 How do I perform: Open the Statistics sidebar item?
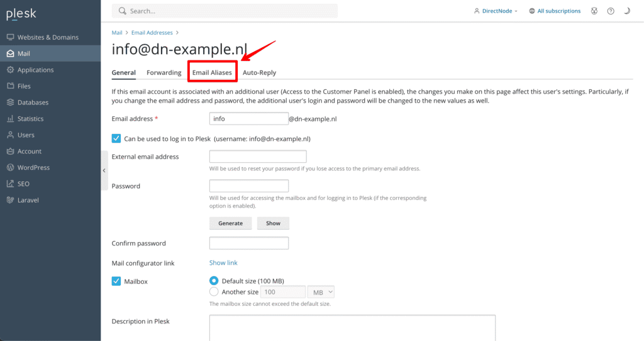(x=30, y=119)
